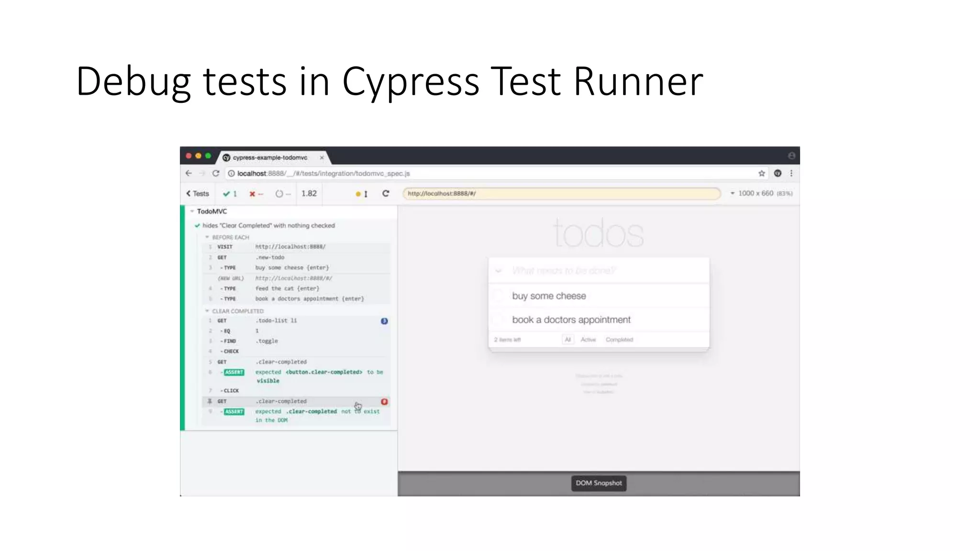Reload the browser page
980x551 pixels.
click(216, 173)
